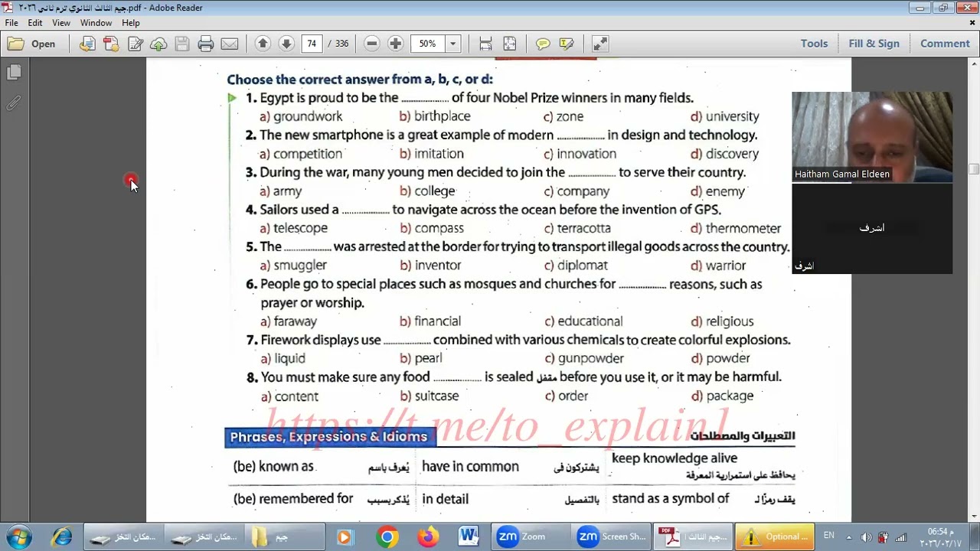
Task: Click the Highlight text tool icon
Action: [x=567, y=44]
